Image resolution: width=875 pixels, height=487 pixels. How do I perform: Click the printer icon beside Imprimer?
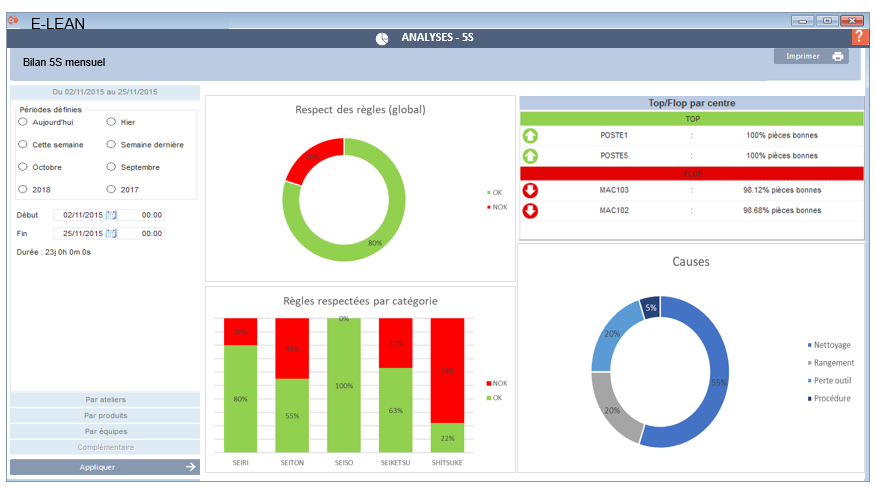(x=838, y=56)
